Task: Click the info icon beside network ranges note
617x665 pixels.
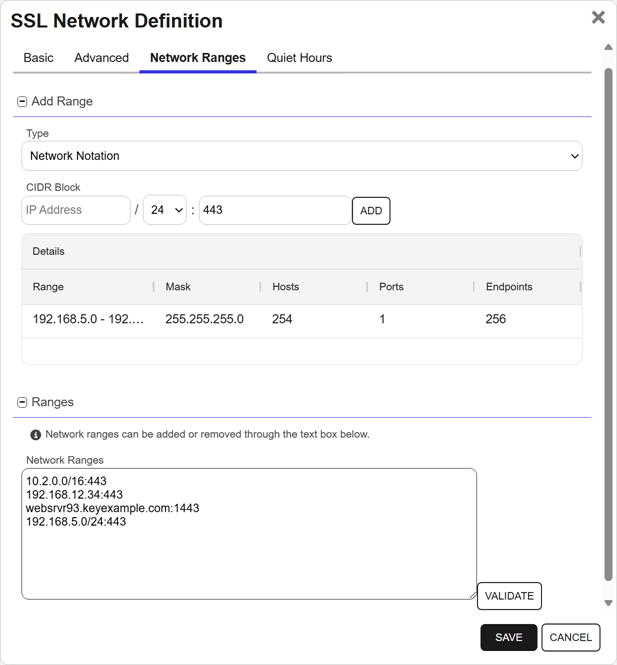Action: pos(36,435)
